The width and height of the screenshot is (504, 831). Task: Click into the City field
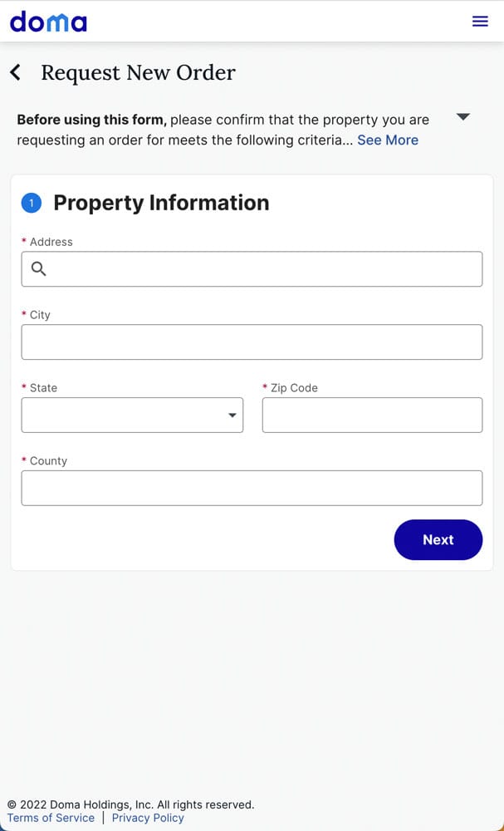[x=252, y=342]
